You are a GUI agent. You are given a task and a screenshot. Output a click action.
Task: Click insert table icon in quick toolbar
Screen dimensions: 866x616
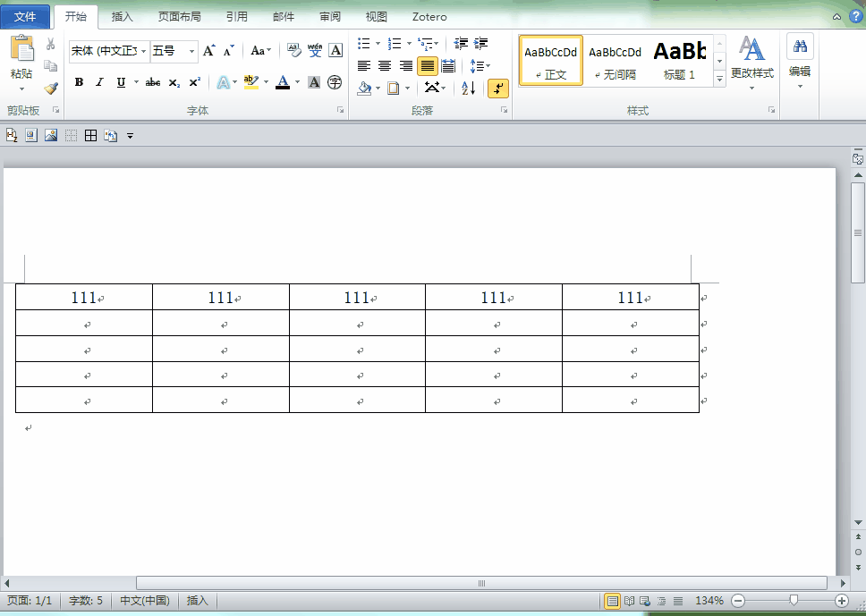[90, 135]
